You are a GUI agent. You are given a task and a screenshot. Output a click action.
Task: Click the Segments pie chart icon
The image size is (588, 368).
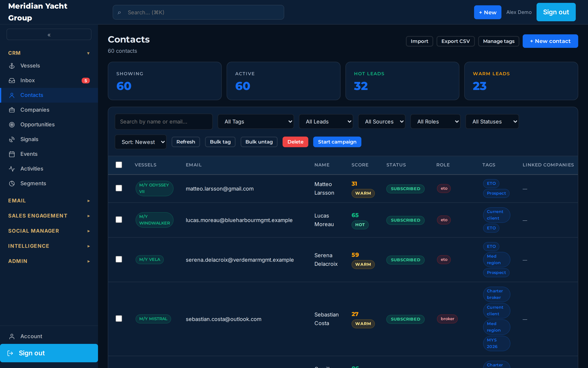[x=12, y=184]
